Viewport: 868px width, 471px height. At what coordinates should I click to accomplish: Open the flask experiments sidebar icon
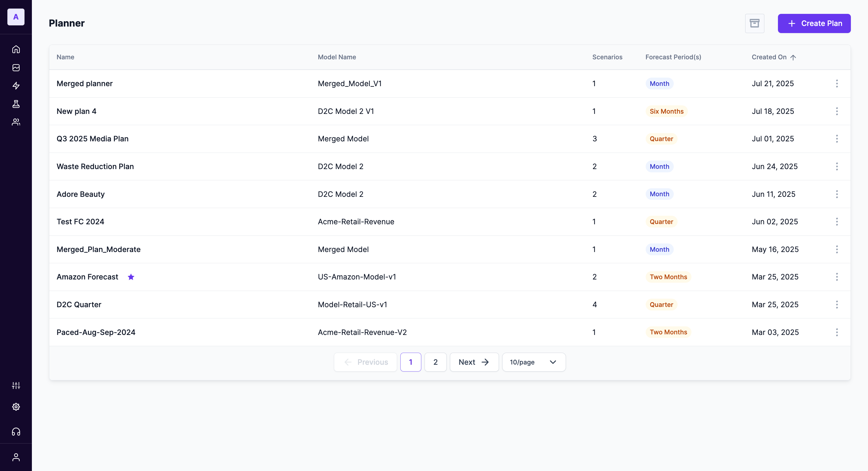click(x=16, y=104)
